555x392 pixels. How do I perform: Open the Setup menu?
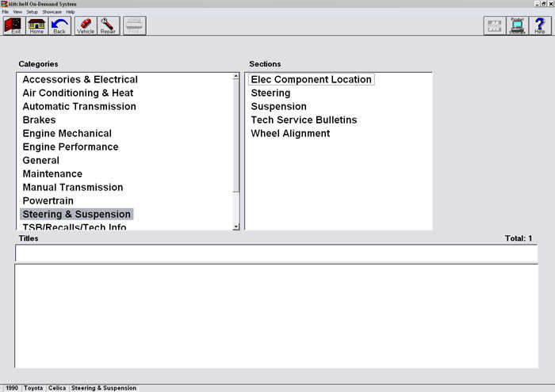[x=32, y=12]
